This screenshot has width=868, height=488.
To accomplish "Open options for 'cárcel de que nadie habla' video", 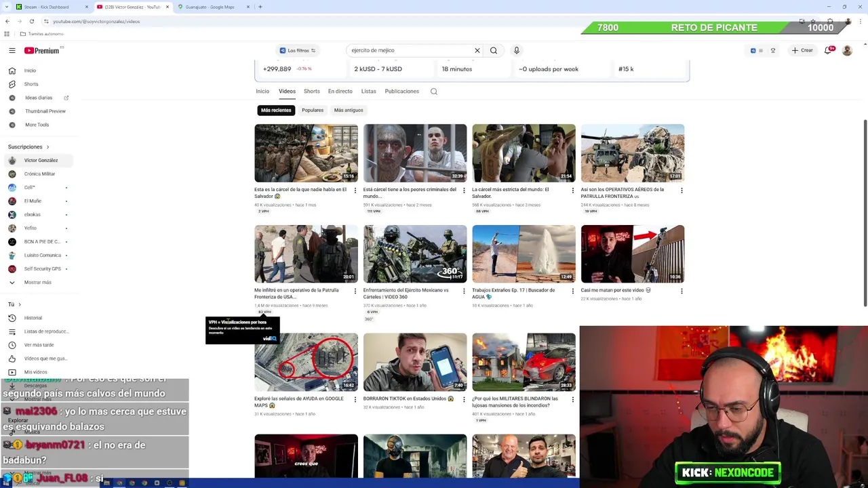I will pyautogui.click(x=355, y=190).
